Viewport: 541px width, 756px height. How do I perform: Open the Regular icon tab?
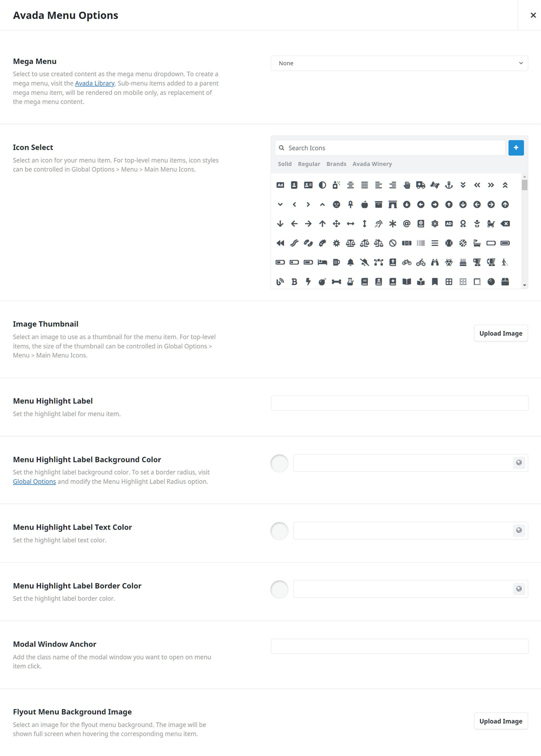pos(309,164)
